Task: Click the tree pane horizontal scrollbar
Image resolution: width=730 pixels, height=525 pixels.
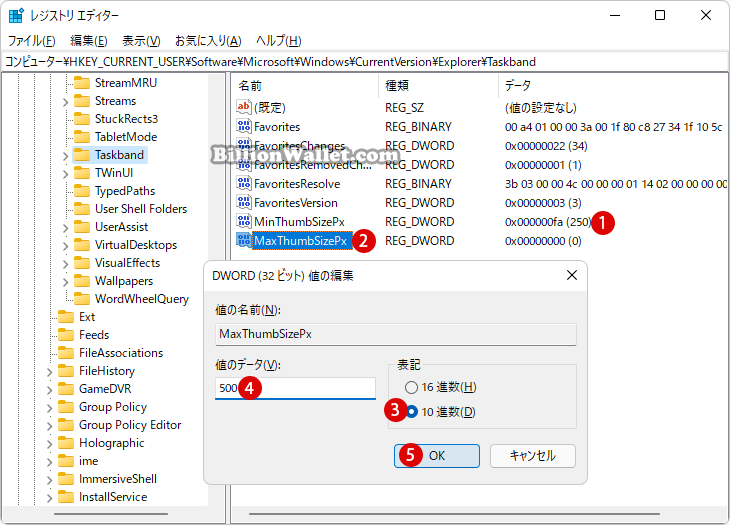Action: click(x=111, y=514)
